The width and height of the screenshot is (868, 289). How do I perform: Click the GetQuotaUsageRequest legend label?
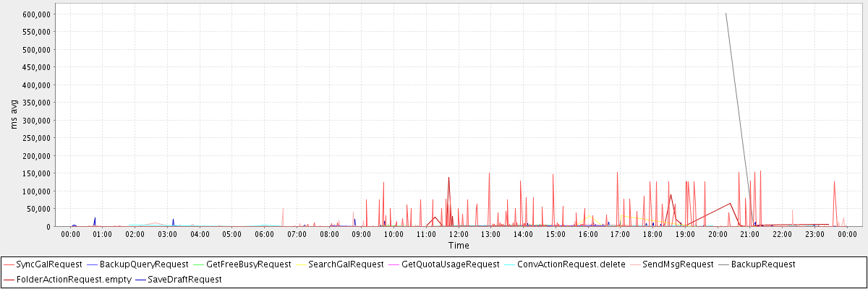pos(450,264)
